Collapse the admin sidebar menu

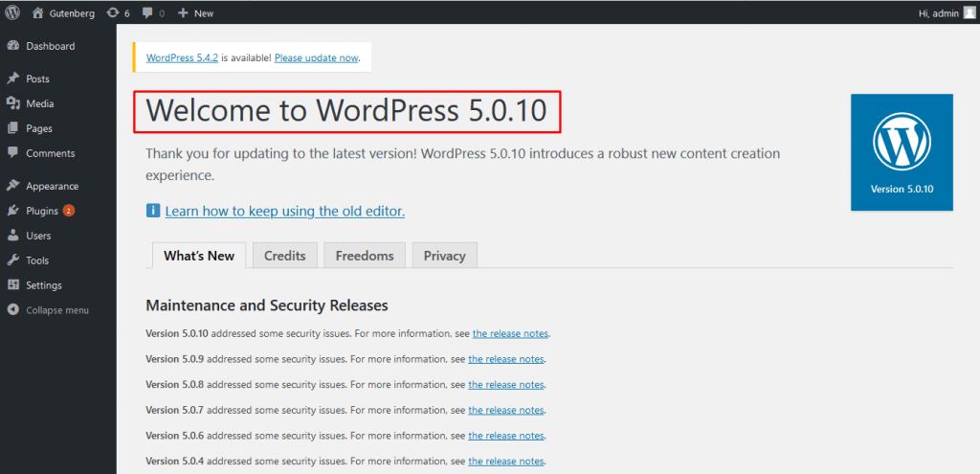[58, 310]
